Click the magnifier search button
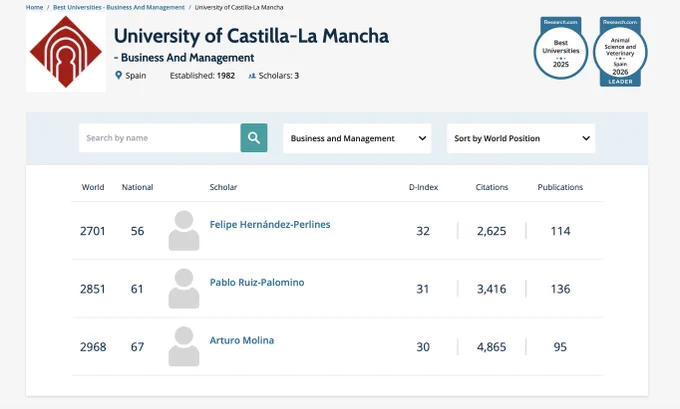 254,138
